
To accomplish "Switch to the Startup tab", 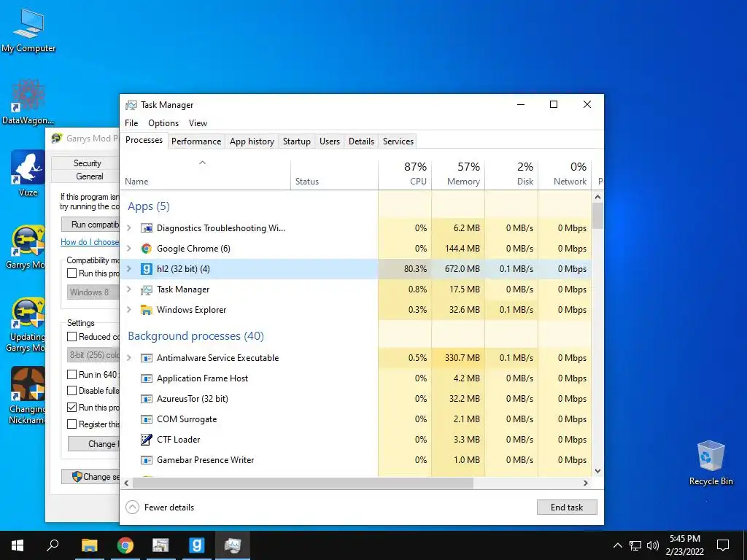I will [x=297, y=141].
